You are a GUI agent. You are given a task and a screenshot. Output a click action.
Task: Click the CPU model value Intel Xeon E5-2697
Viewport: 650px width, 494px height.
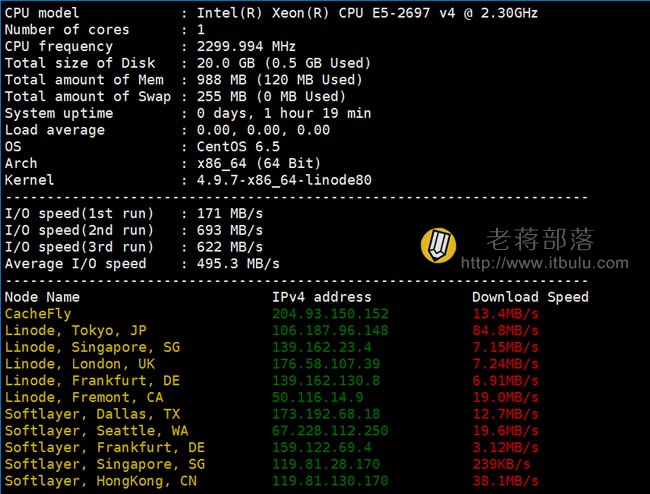pos(367,13)
